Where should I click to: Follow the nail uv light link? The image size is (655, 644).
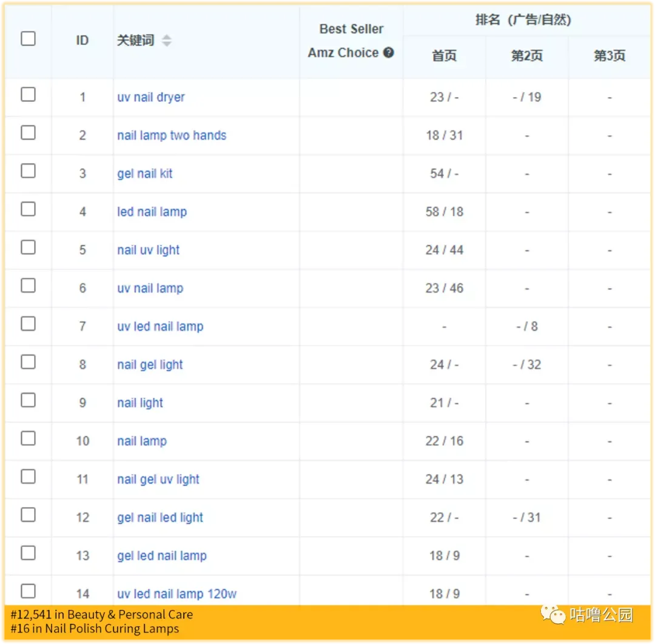pyautogui.click(x=149, y=250)
